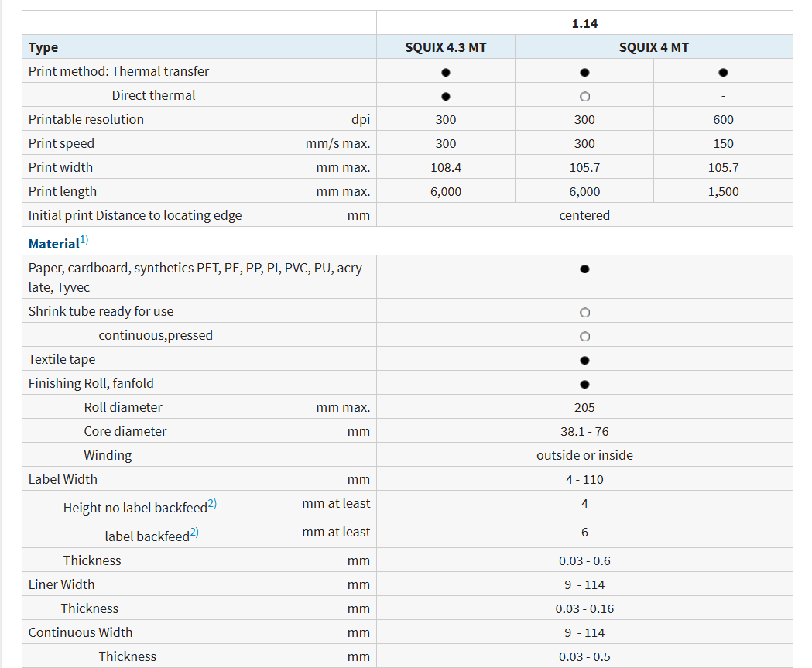Image resolution: width=812 pixels, height=668 pixels.
Task: Click the filled dot in Textile tape row
Action: pos(584,361)
